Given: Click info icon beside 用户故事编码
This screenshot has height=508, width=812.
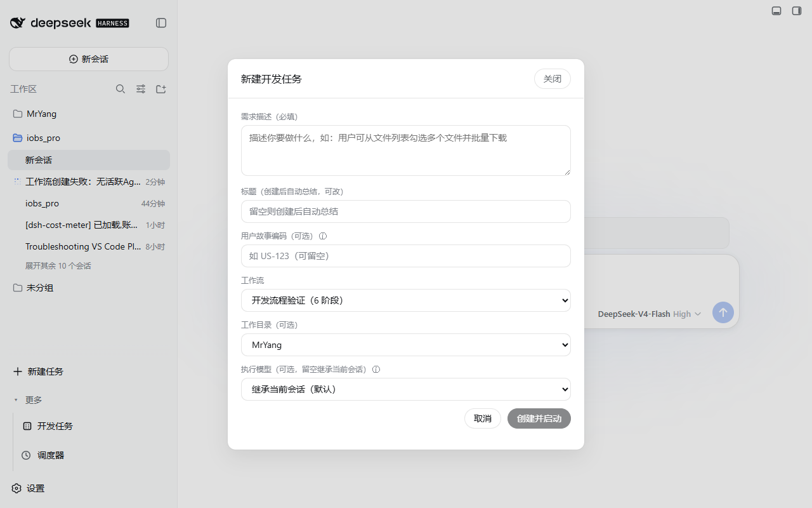Looking at the screenshot, I should pos(322,236).
